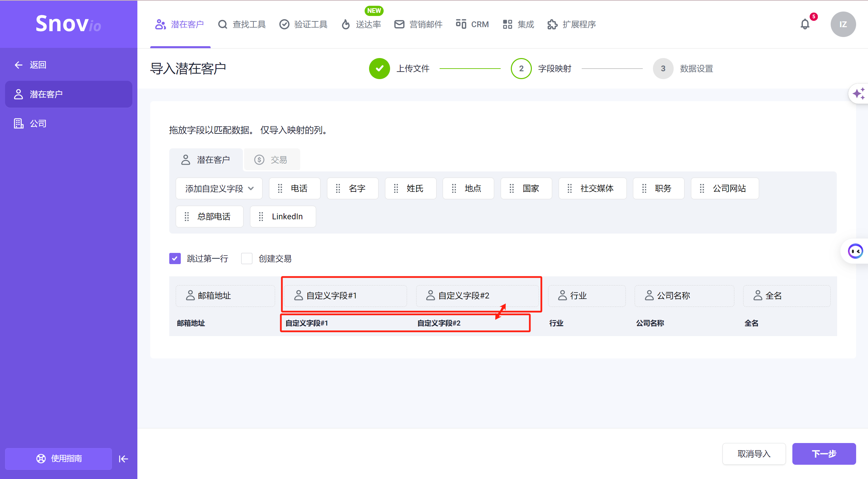Click the green checkmark step 上传文件
Viewport: 868px width, 479px height.
pyautogui.click(x=380, y=69)
